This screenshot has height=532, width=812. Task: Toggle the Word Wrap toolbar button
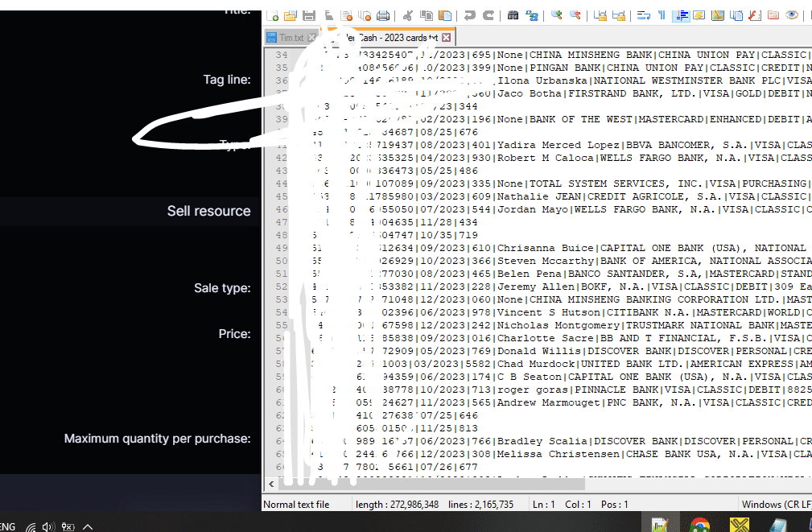coord(643,15)
